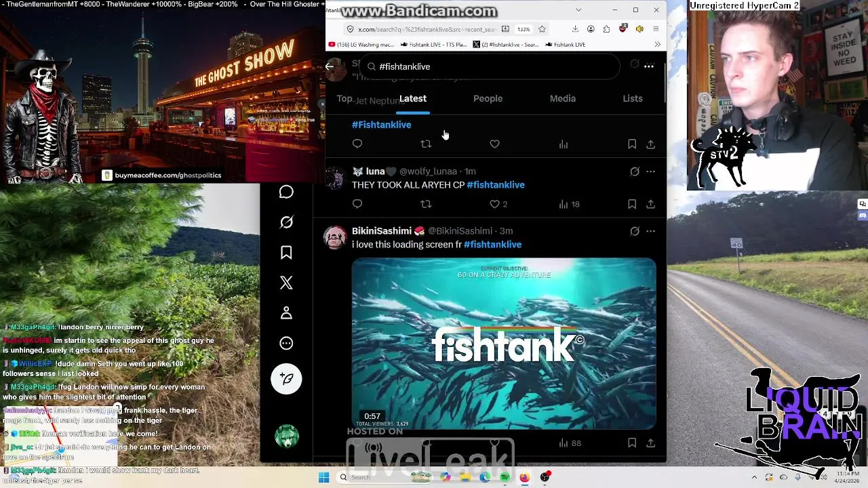
Task: Open the Fishtank LIVE - TTS Pla... bookmark
Action: (434, 45)
